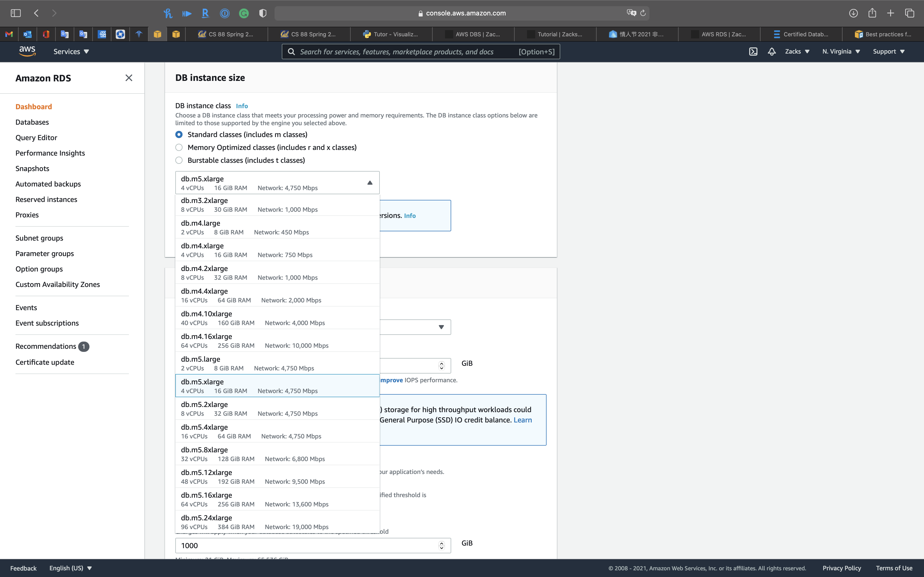Click the Safari share icon
Screen dimensions: 924x577
(x=872, y=13)
